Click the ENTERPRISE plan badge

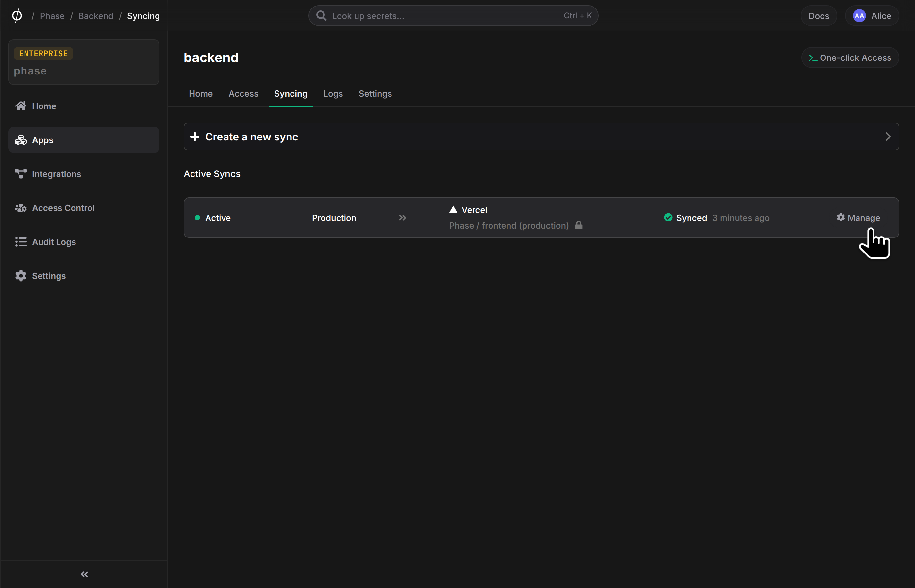[43, 54]
